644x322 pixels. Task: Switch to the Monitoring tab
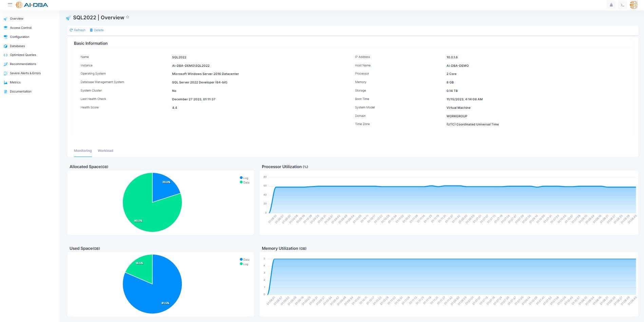(82, 150)
